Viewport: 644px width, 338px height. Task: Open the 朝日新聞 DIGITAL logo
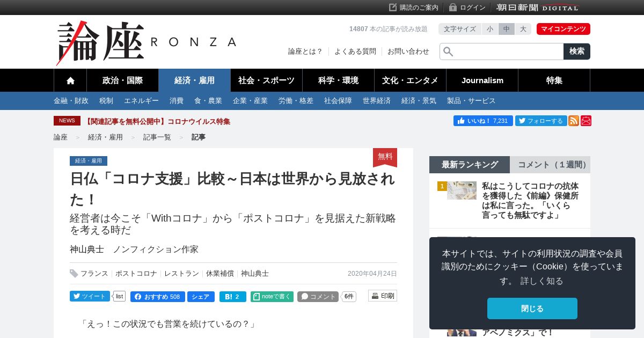(x=538, y=8)
